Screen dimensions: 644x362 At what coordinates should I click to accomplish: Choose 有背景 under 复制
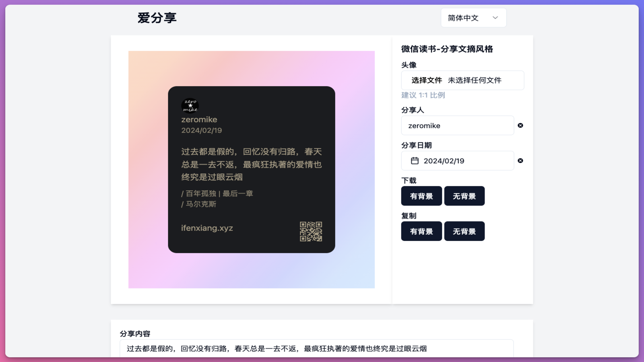point(421,231)
